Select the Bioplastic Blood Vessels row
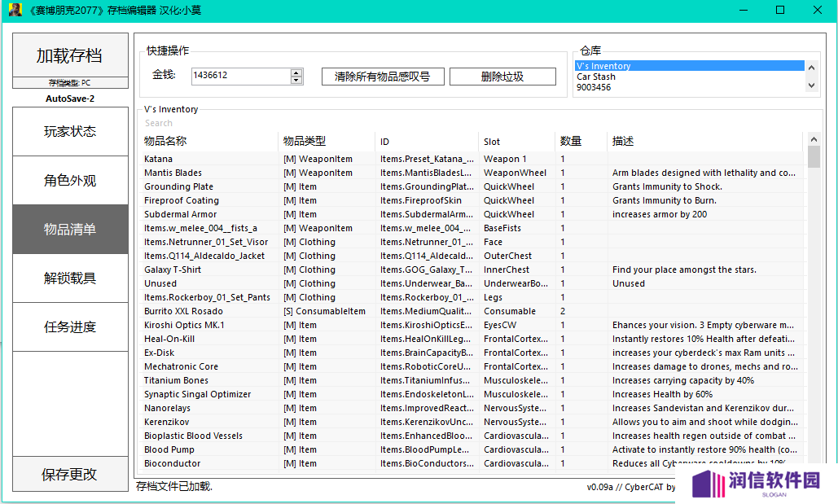The width and height of the screenshot is (838, 504). tap(472, 436)
